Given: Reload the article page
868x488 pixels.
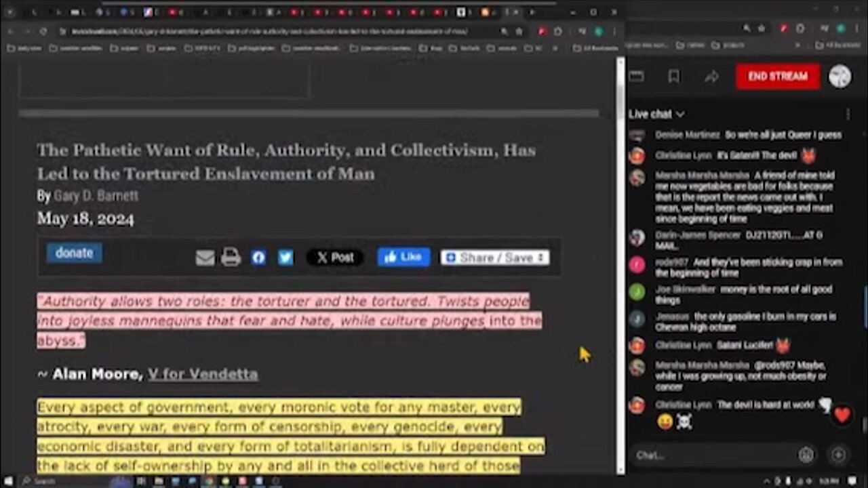Looking at the screenshot, I should coord(43,31).
